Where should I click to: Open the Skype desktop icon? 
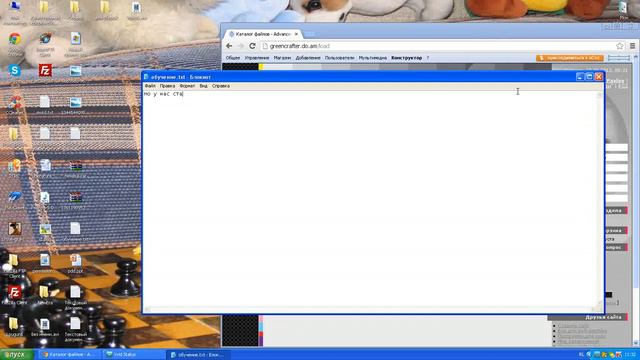(15, 70)
